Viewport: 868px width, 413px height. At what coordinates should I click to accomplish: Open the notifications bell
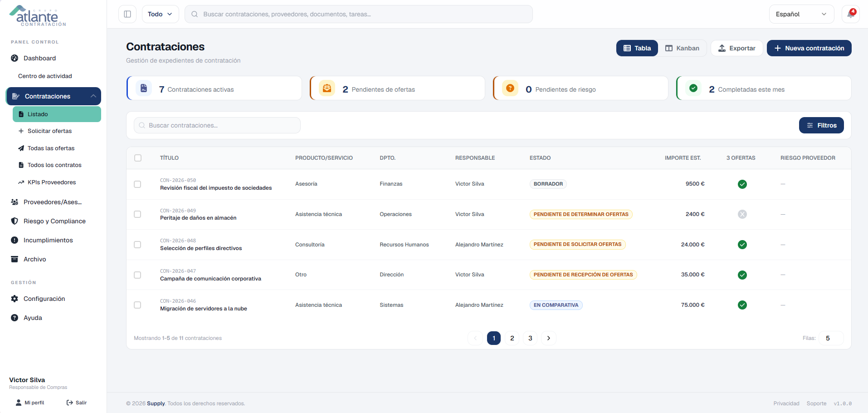850,14
